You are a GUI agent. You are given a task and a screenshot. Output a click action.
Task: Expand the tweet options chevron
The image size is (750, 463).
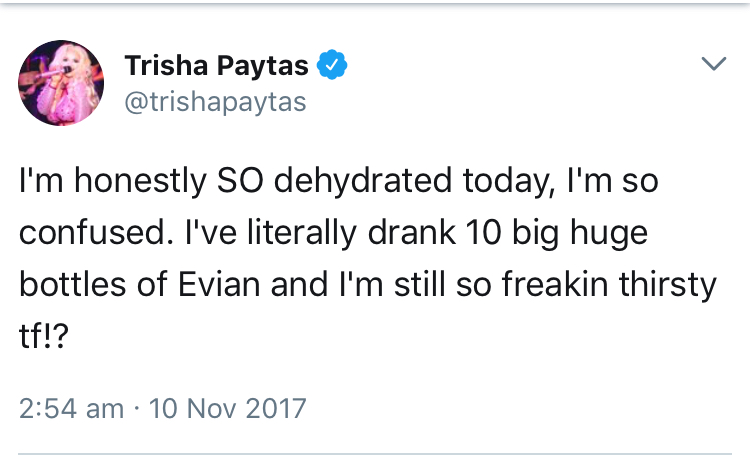pyautogui.click(x=712, y=66)
